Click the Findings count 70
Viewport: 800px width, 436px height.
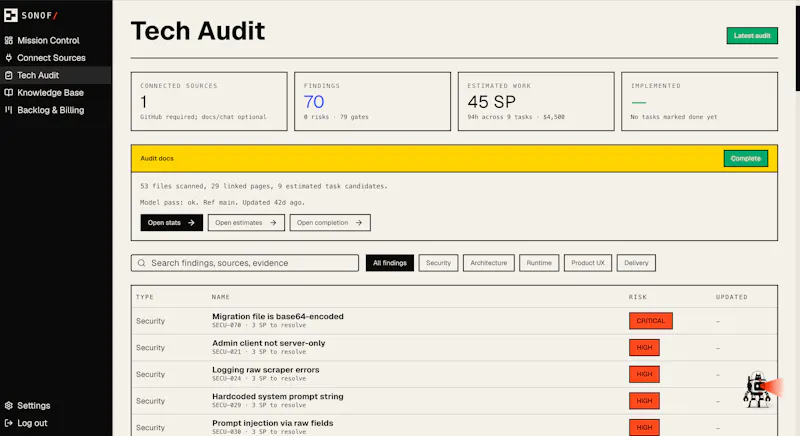(314, 102)
